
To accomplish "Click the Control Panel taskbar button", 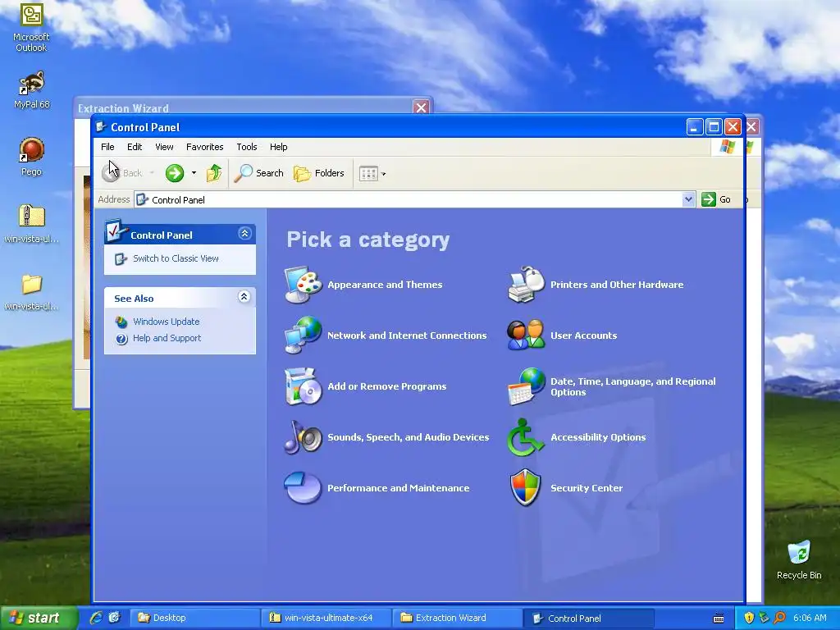I will point(588,618).
